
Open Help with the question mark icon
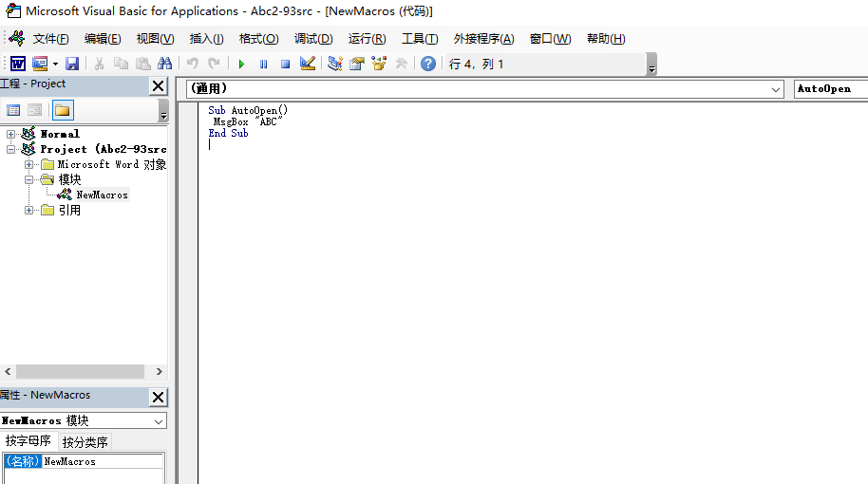428,64
